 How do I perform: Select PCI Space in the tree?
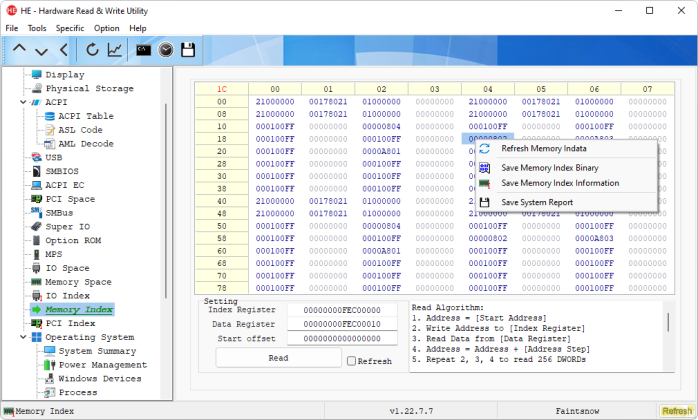pyautogui.click(x=70, y=199)
